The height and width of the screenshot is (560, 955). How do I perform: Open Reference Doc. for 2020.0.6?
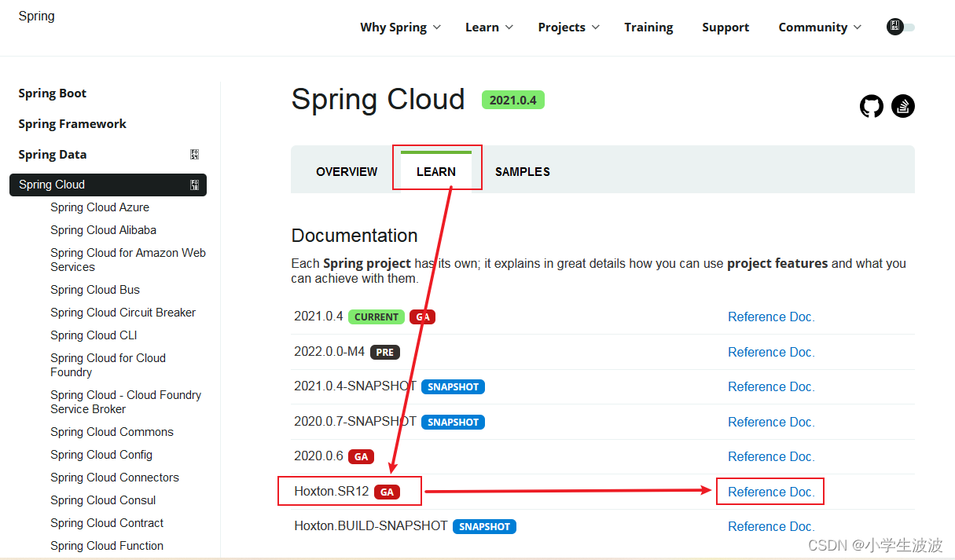coord(771,456)
